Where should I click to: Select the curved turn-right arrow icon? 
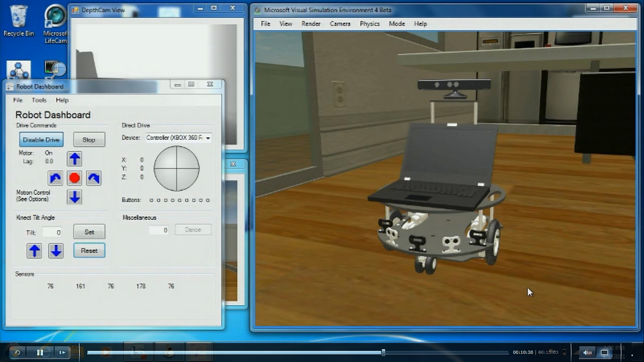click(93, 178)
